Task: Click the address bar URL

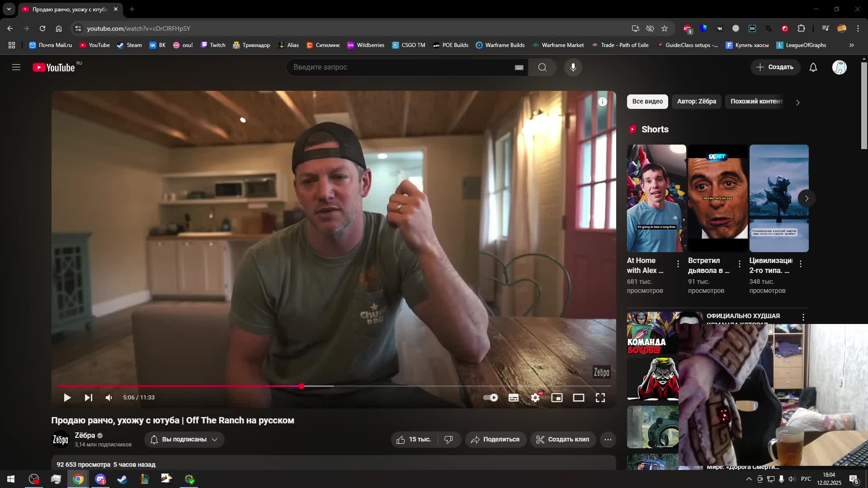Action: [x=138, y=28]
